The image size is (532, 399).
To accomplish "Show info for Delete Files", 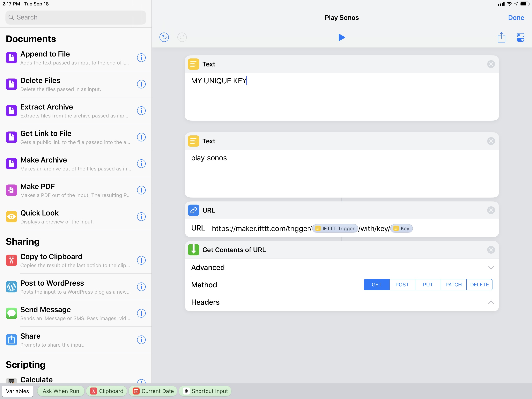I will click(141, 84).
